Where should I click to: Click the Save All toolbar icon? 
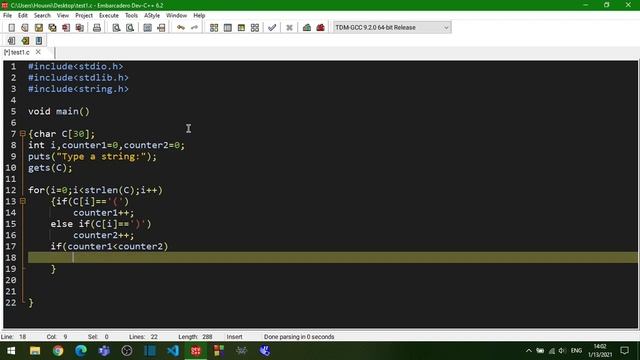(52, 28)
